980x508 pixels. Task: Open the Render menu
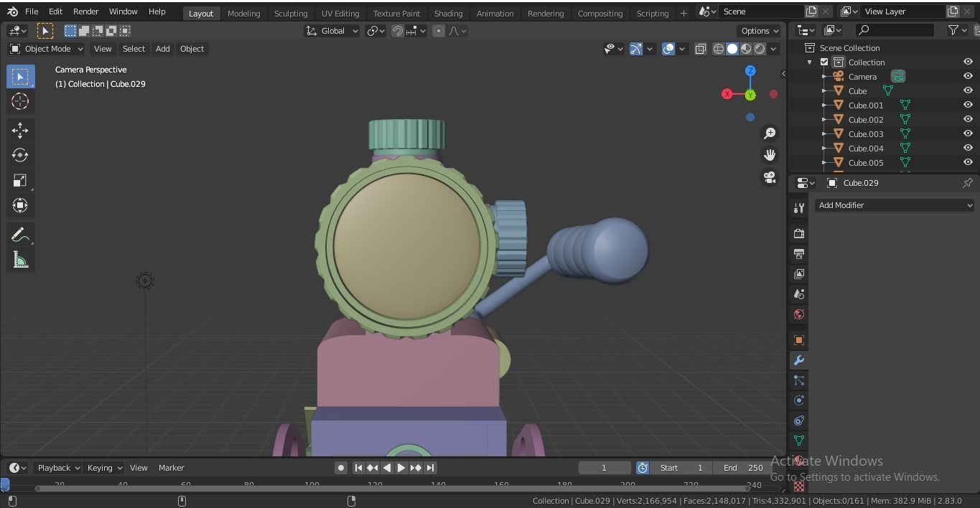pyautogui.click(x=85, y=11)
